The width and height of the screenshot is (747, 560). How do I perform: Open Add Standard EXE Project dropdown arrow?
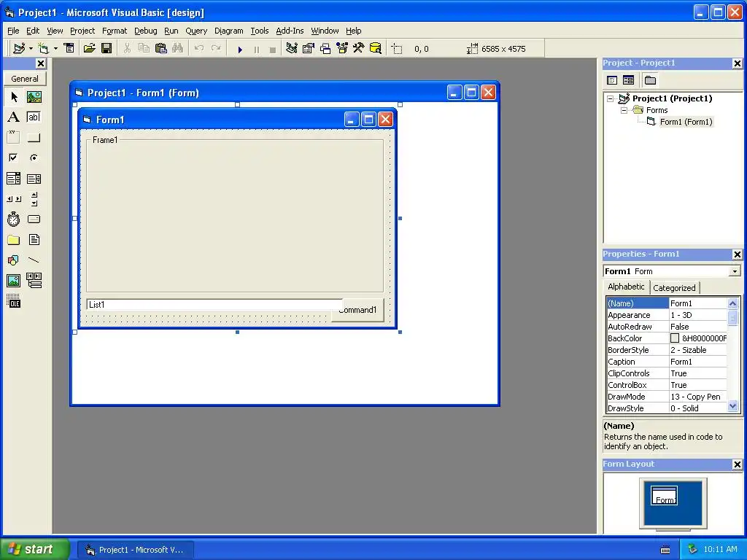(x=31, y=49)
